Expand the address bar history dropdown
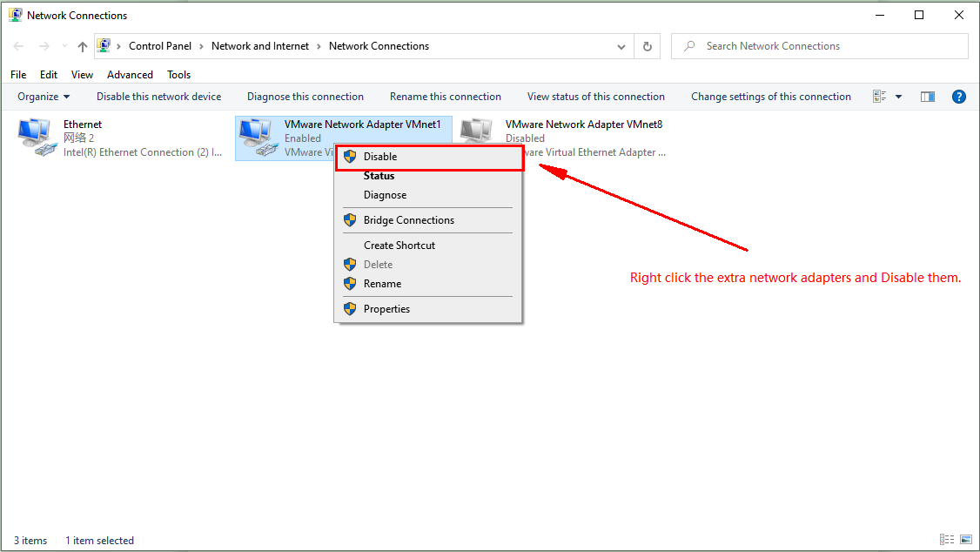The width and height of the screenshot is (980, 552). pyautogui.click(x=621, y=47)
